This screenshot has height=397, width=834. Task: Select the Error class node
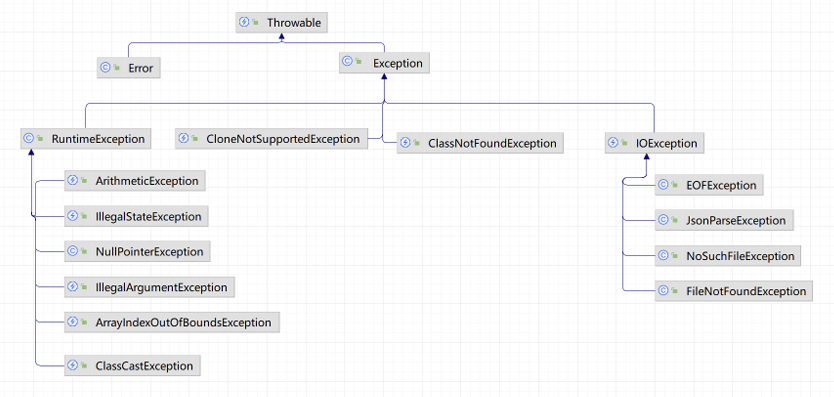click(129, 68)
